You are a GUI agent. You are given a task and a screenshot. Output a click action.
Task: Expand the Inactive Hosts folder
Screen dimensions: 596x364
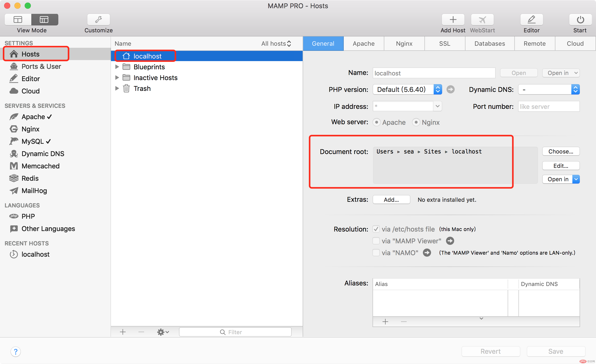pyautogui.click(x=117, y=78)
